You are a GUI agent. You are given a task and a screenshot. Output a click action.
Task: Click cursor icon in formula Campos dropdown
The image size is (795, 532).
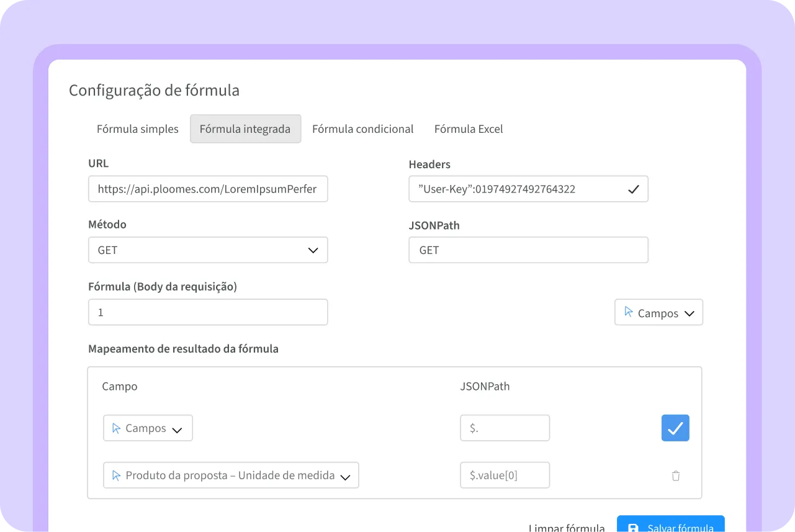point(629,312)
